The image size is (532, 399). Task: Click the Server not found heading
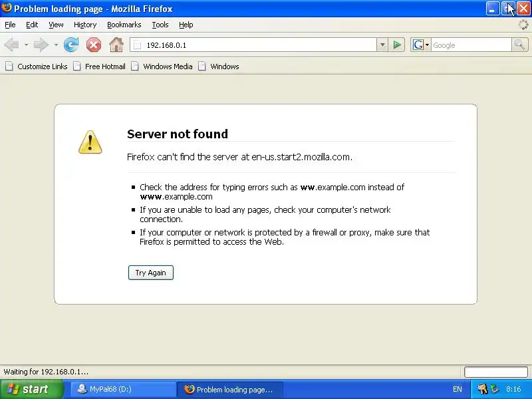178,134
